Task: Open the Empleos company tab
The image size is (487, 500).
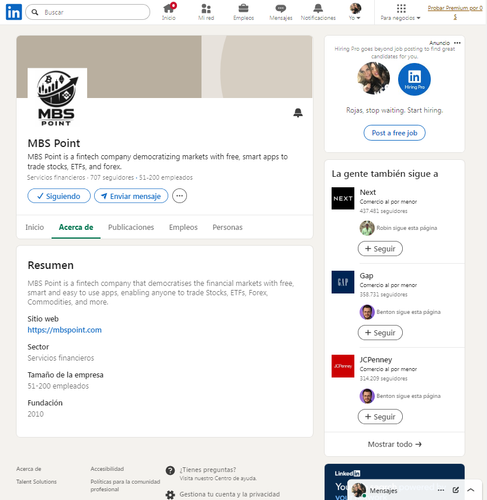Action: (183, 227)
